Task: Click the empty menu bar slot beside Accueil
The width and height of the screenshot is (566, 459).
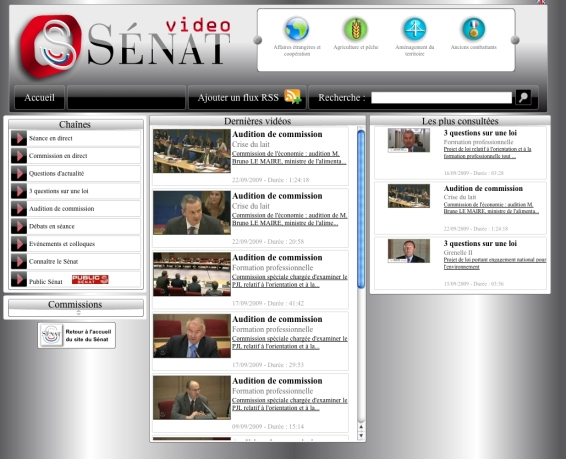Action: [x=126, y=97]
